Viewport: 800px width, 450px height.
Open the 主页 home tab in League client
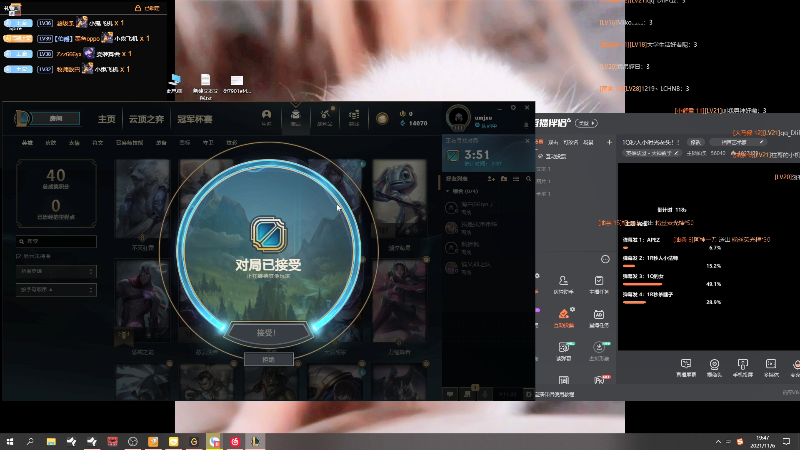pos(107,119)
